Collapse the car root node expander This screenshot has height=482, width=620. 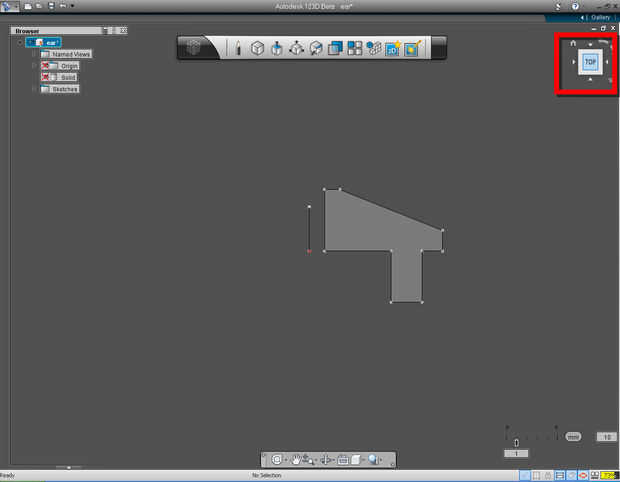coord(20,42)
